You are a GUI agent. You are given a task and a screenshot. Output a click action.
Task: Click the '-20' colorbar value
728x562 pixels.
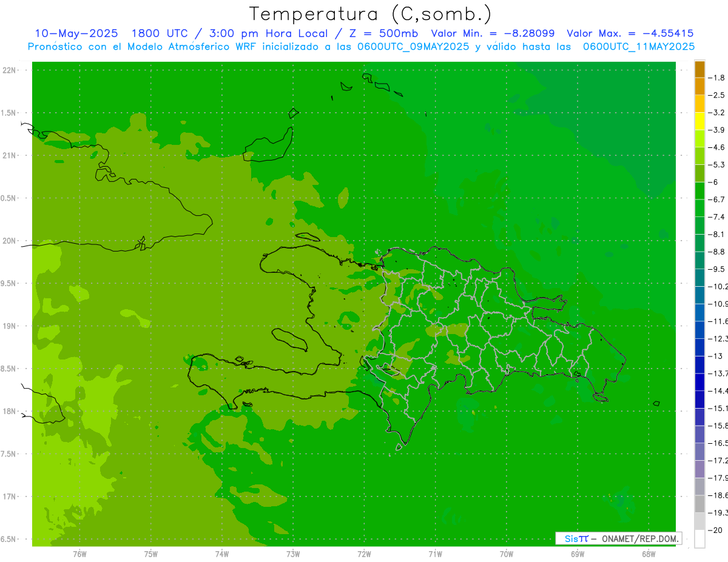click(x=716, y=530)
